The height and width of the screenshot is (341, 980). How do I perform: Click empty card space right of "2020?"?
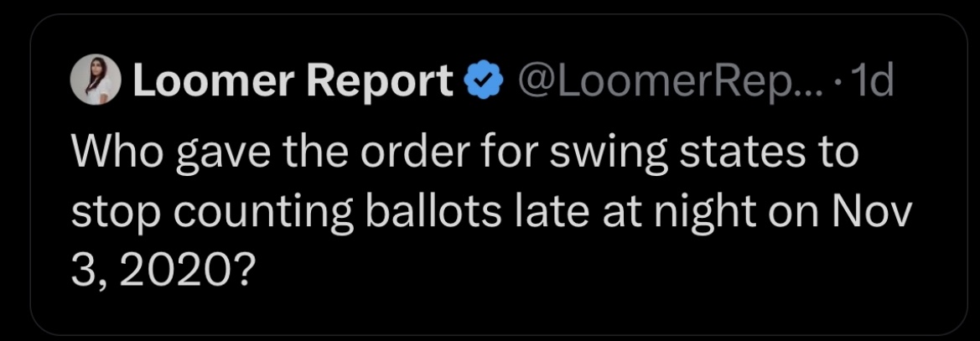pyautogui.click(x=587, y=271)
